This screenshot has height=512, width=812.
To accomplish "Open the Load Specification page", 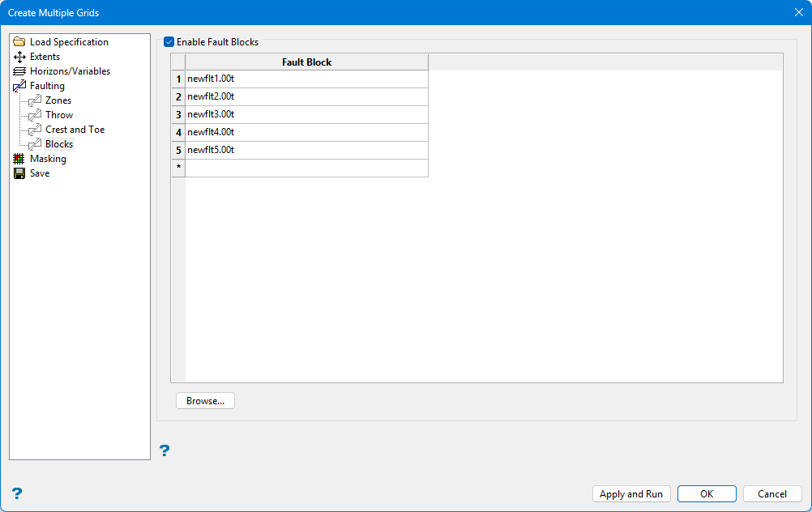I will [69, 42].
